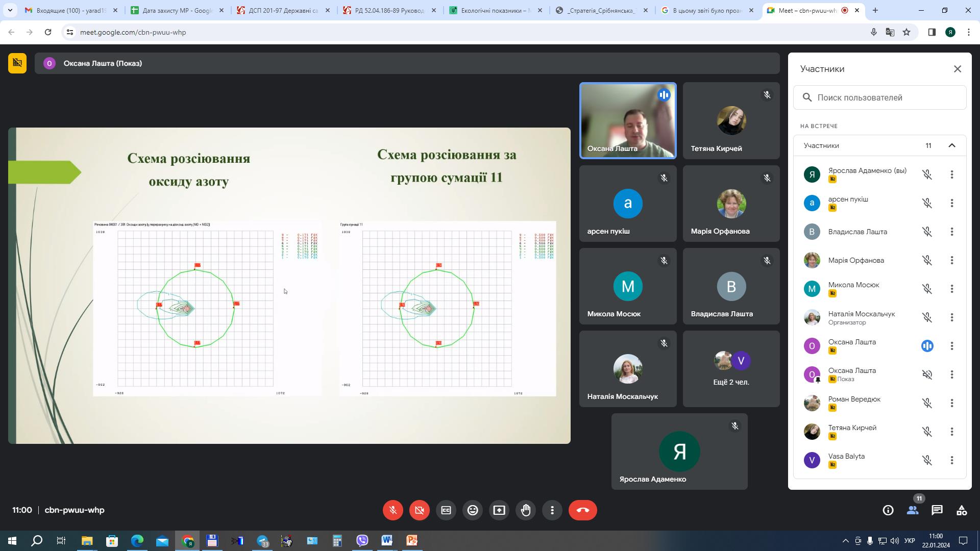The width and height of the screenshot is (980, 551).
Task: Click the raise hand icon
Action: pos(526,510)
